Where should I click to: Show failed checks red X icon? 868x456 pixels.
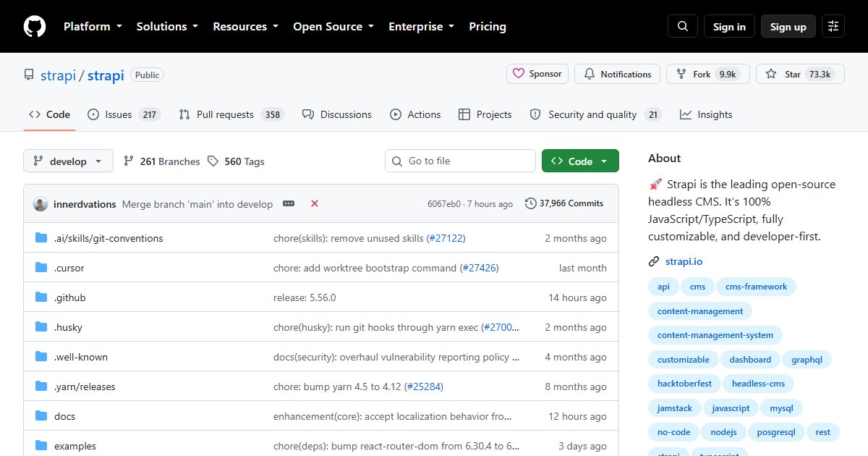point(315,203)
